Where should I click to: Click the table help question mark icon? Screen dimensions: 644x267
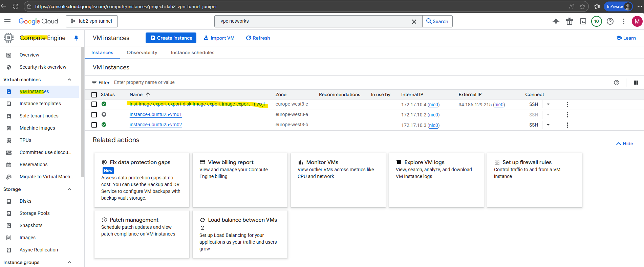617,83
